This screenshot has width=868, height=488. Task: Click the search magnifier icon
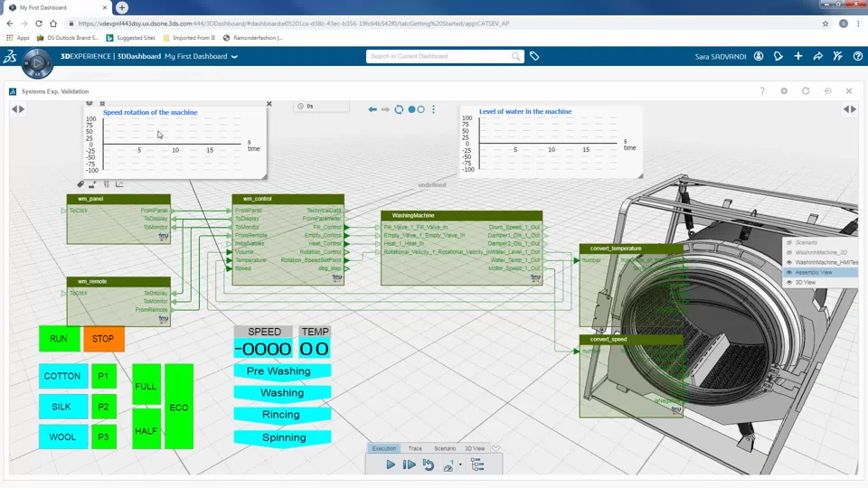point(515,56)
